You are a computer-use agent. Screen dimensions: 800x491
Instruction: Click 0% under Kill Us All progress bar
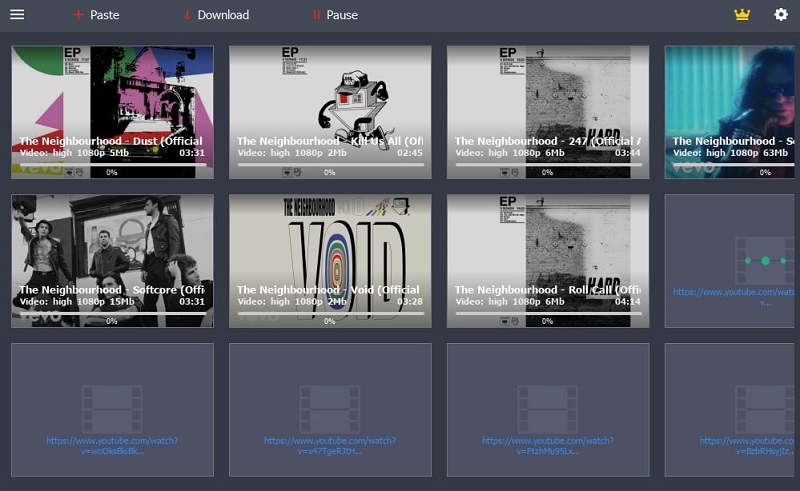coord(330,173)
